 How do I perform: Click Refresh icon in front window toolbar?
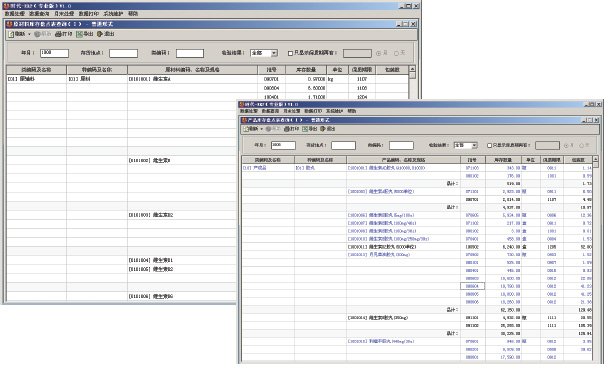click(x=246, y=129)
